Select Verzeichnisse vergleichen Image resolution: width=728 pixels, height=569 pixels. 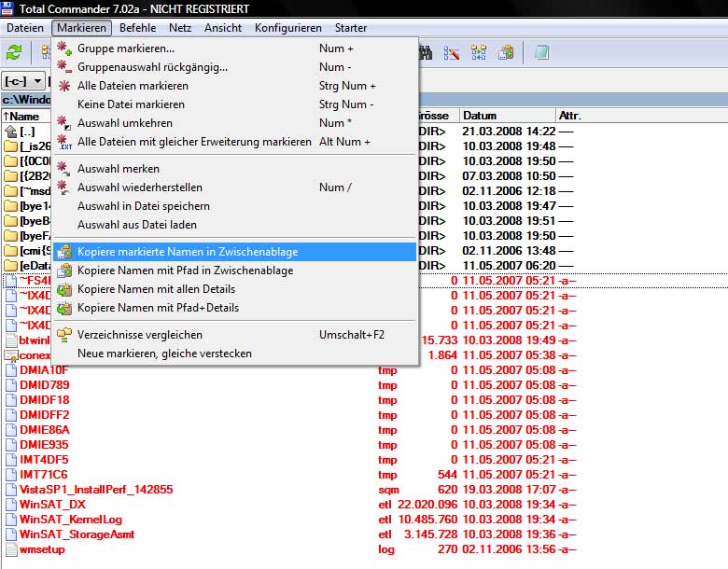[x=234, y=335]
